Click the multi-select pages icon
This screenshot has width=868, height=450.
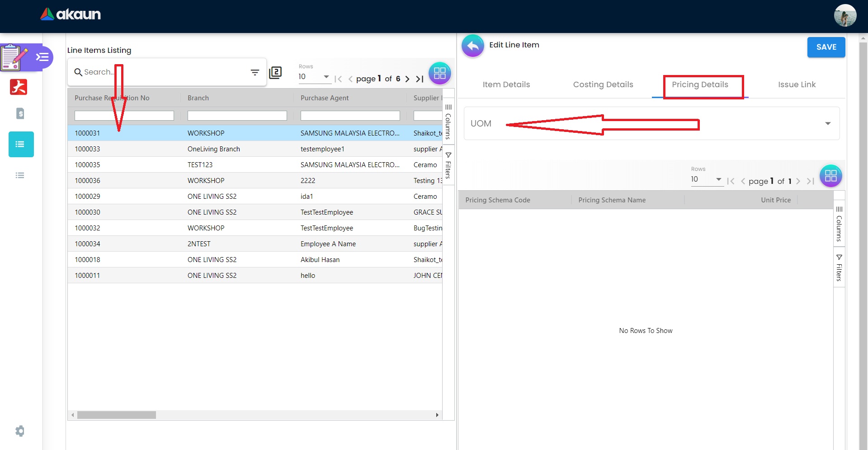[275, 73]
